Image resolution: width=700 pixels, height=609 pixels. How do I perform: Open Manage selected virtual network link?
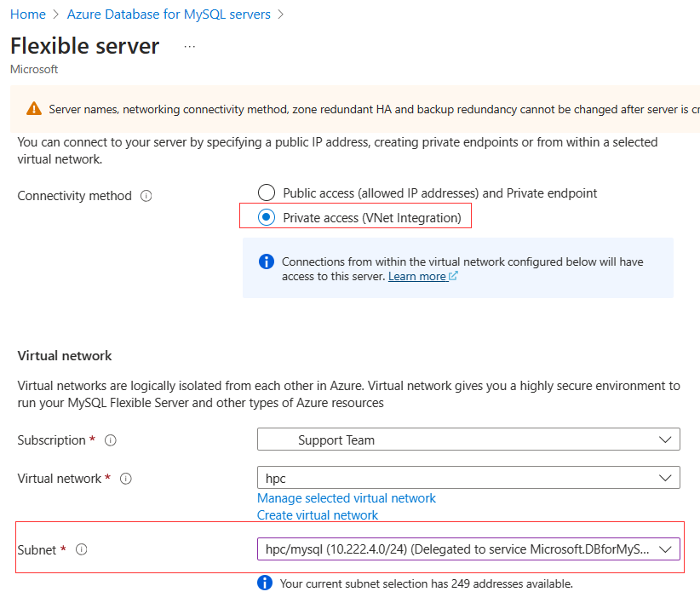pyautogui.click(x=347, y=497)
